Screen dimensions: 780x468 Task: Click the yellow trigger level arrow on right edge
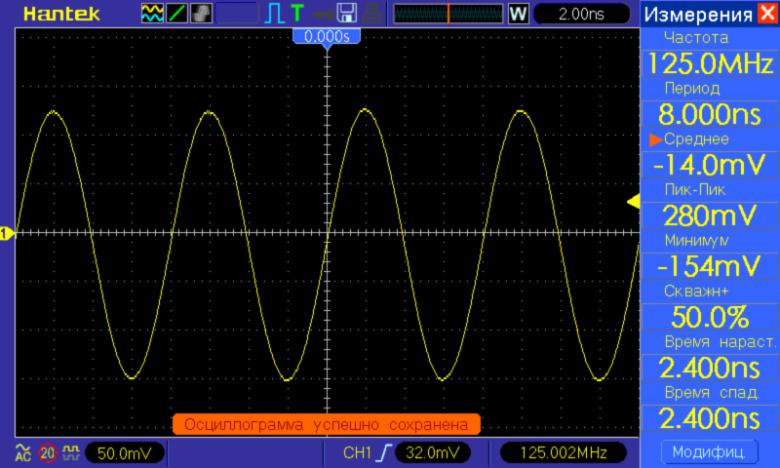[633, 203]
